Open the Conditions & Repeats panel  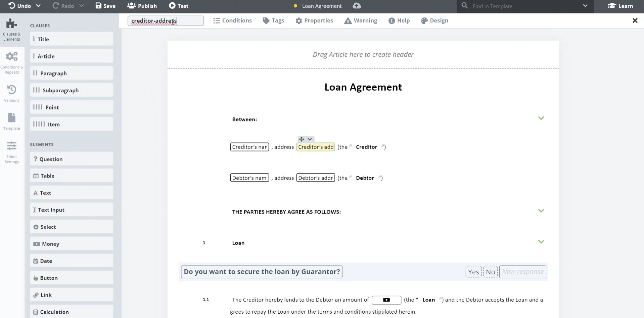click(x=12, y=62)
